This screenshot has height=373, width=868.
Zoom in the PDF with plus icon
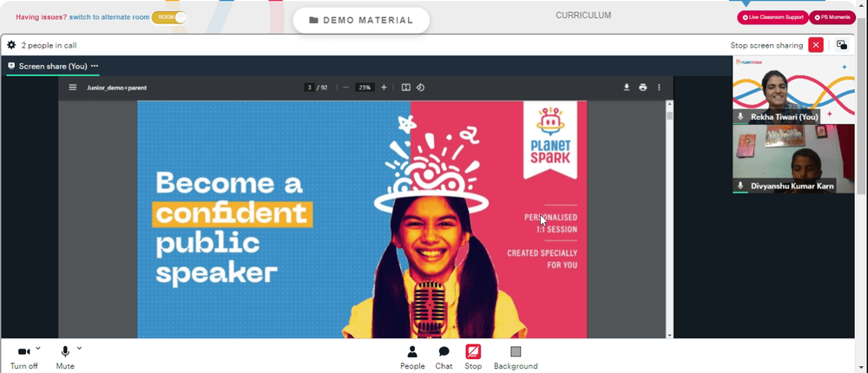click(x=384, y=88)
